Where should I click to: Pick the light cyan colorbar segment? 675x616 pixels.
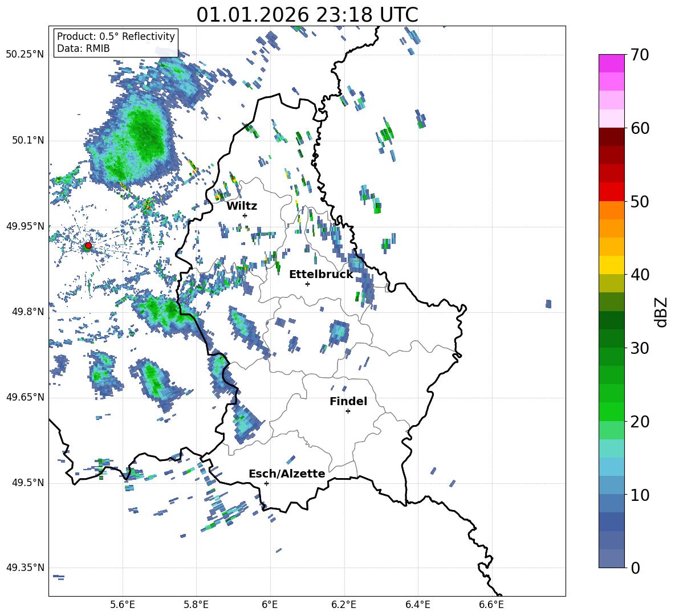[x=611, y=448]
